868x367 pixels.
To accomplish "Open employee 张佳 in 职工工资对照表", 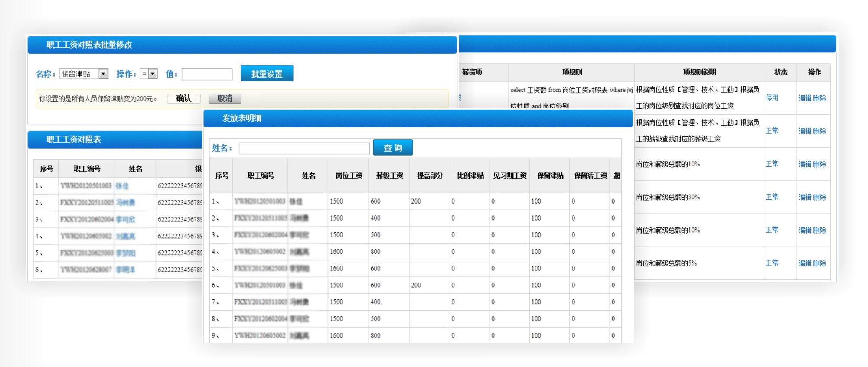I will tap(122, 186).
